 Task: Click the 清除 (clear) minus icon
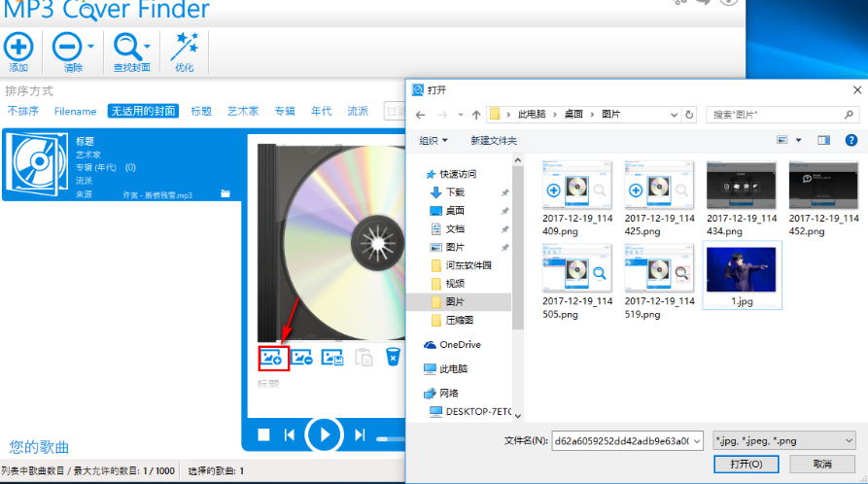(x=67, y=47)
